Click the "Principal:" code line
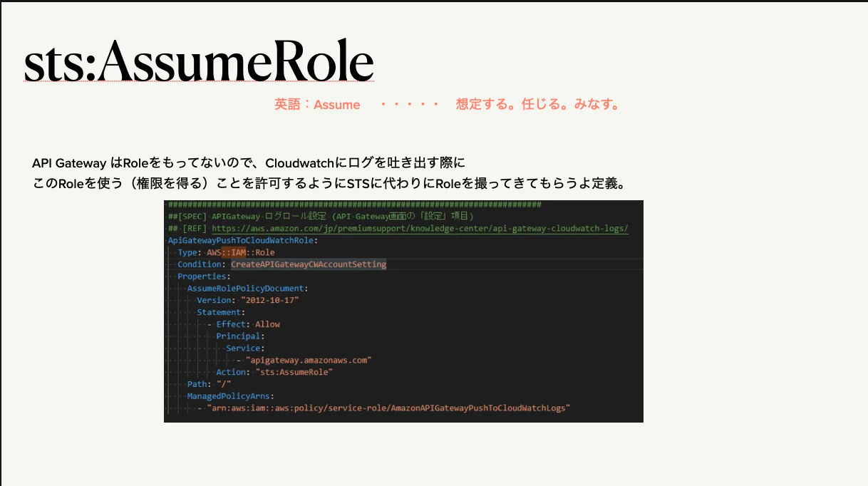The image size is (868, 486). click(240, 336)
